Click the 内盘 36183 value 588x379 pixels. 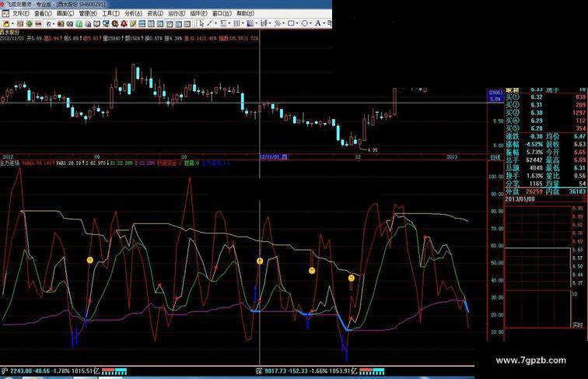[x=577, y=191]
